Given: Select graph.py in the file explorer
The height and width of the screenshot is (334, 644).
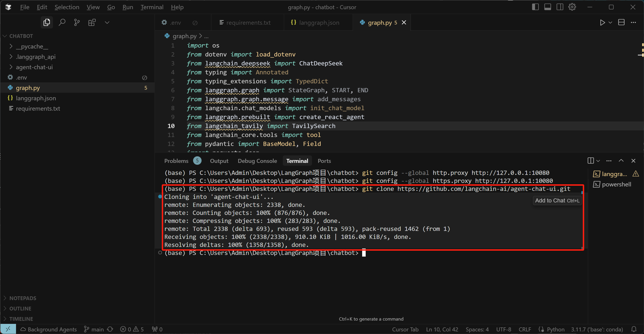Looking at the screenshot, I should (77, 88).
